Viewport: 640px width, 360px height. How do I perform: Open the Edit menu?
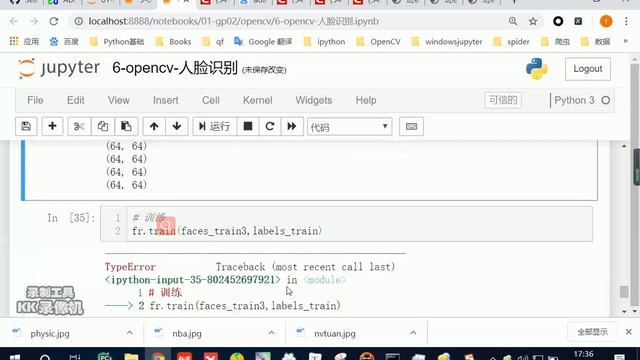[x=76, y=100]
